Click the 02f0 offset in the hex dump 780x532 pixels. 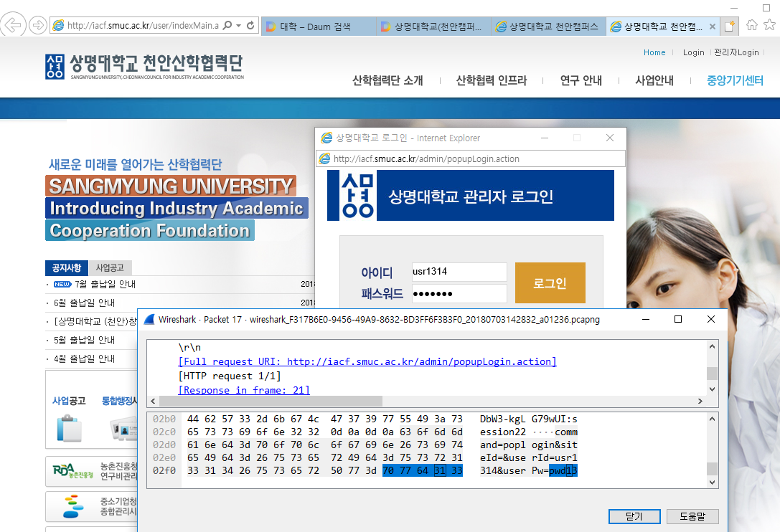pos(164,470)
